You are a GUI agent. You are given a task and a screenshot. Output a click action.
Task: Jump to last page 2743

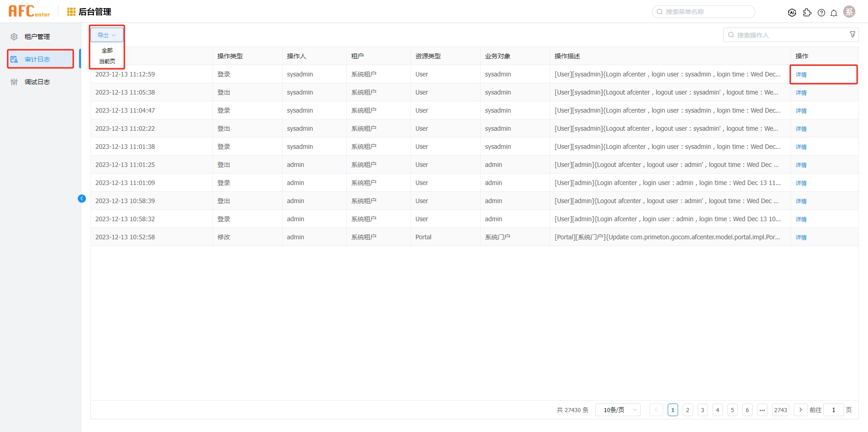(780, 410)
